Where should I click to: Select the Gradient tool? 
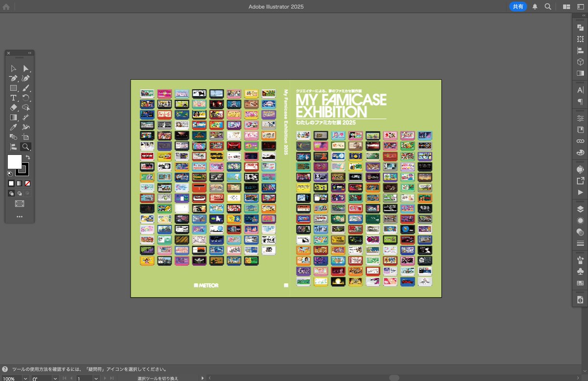coord(14,117)
